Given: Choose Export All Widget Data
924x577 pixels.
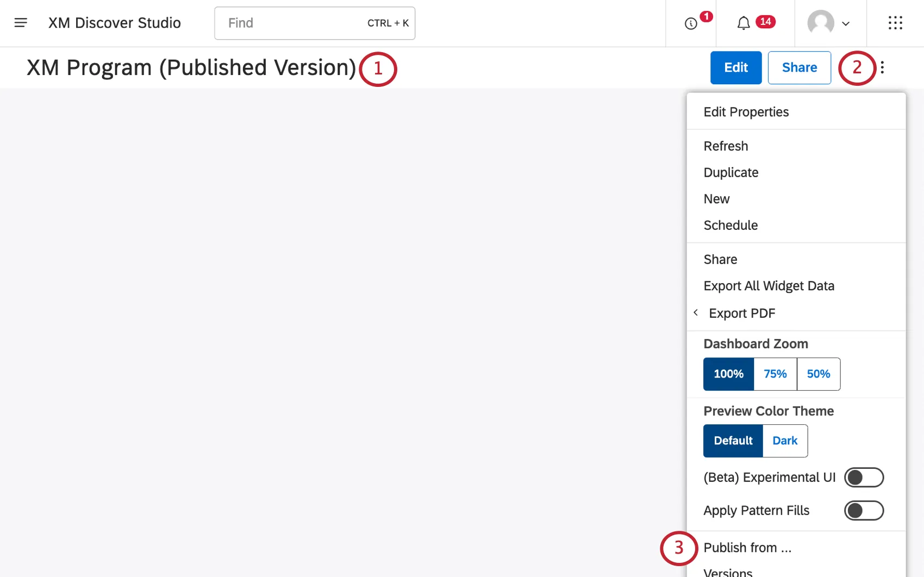Looking at the screenshot, I should (x=769, y=285).
